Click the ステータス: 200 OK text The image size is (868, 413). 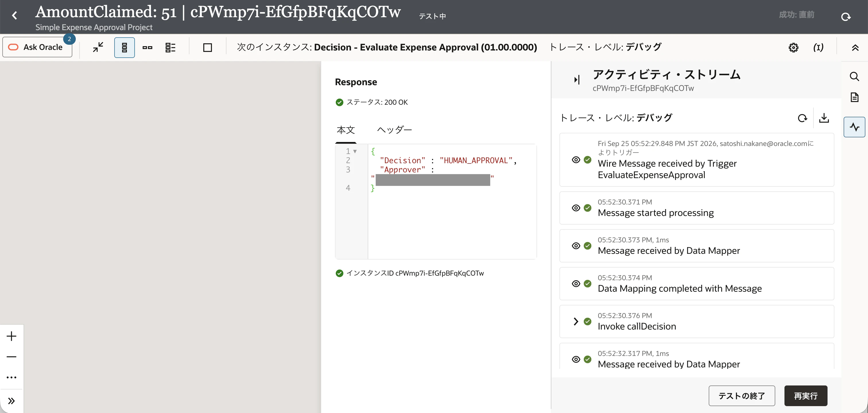tap(377, 102)
